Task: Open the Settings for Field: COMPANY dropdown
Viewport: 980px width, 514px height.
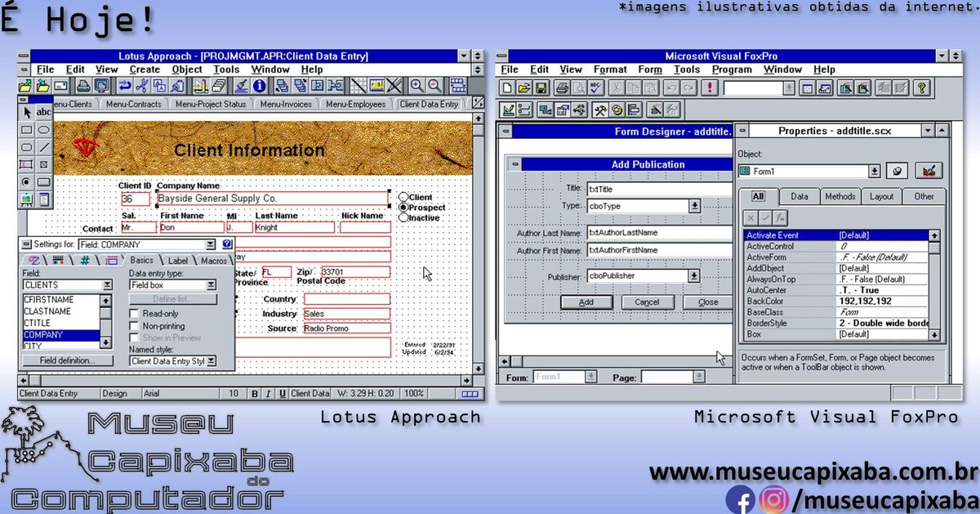Action: (211, 244)
